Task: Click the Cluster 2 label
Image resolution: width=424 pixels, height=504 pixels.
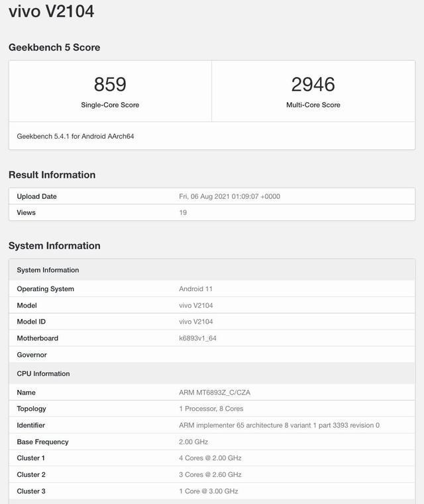Action: click(31, 475)
